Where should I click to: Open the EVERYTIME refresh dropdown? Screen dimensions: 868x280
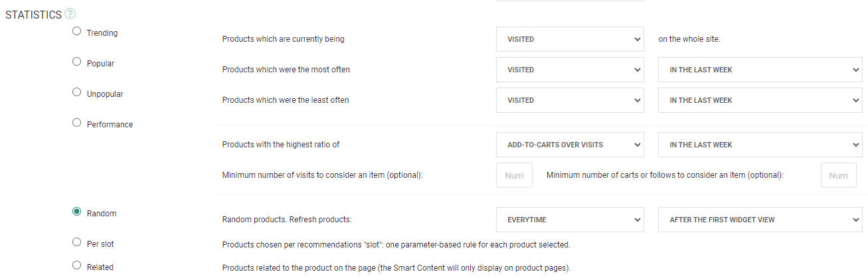coord(570,220)
